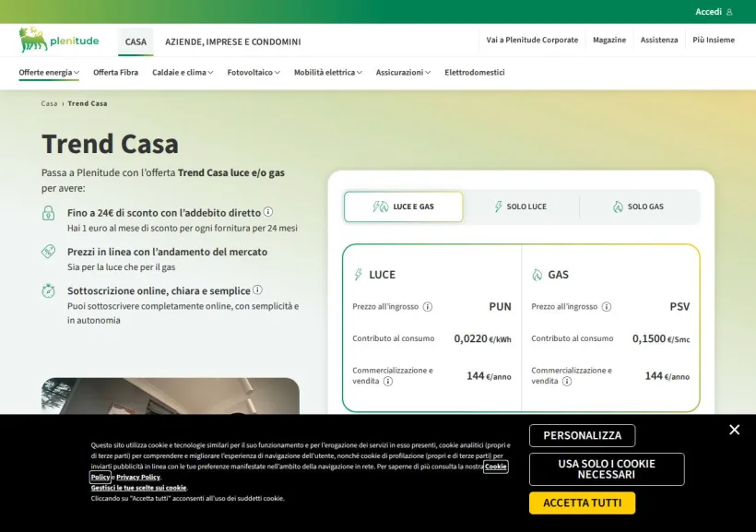Click info icon for LUCE Commercializzazione e vendita
The image size is (756, 532).
pyautogui.click(x=387, y=382)
